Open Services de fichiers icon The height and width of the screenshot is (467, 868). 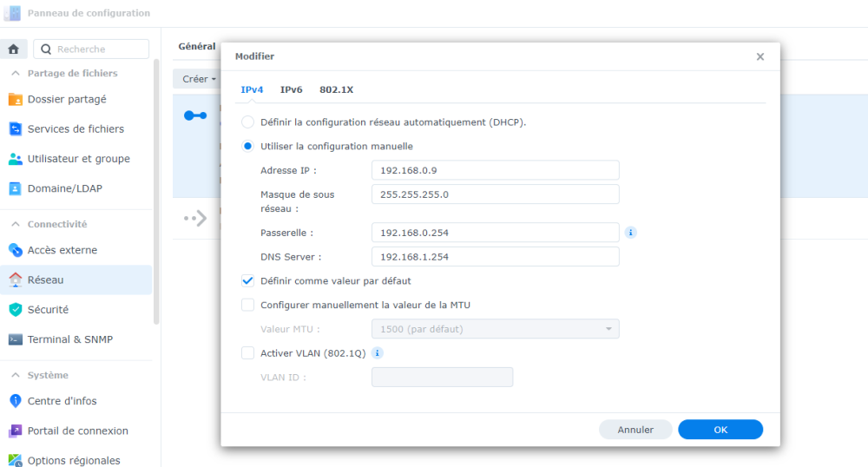click(16, 129)
